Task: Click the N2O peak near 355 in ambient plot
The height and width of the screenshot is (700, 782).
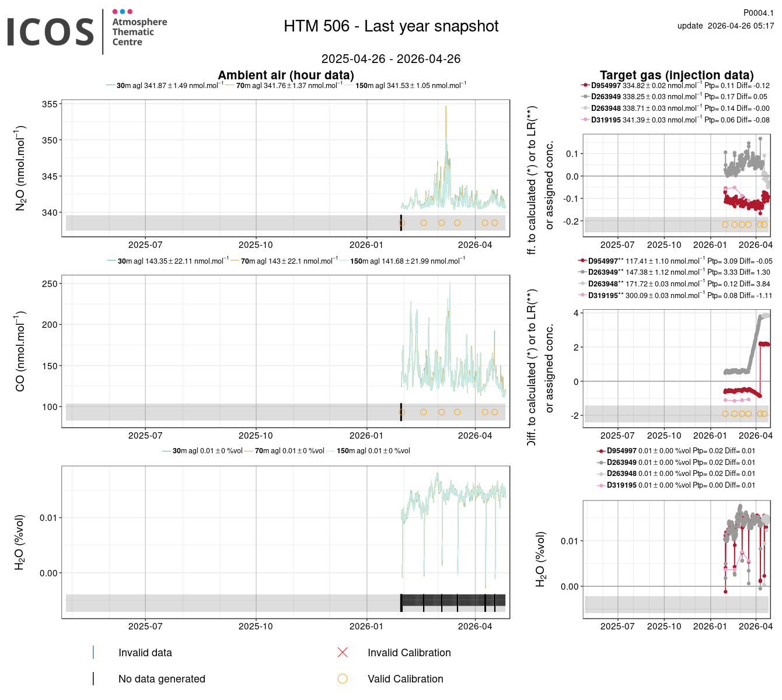Action: click(446, 107)
